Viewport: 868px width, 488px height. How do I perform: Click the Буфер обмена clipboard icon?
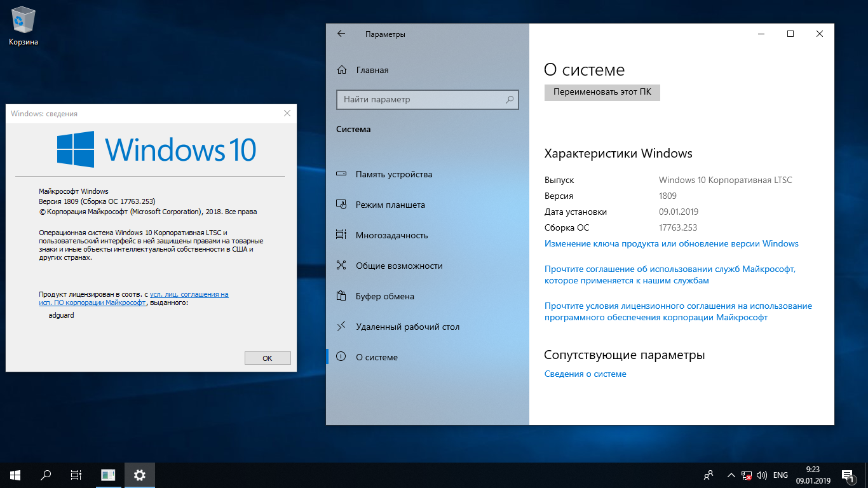(x=341, y=296)
